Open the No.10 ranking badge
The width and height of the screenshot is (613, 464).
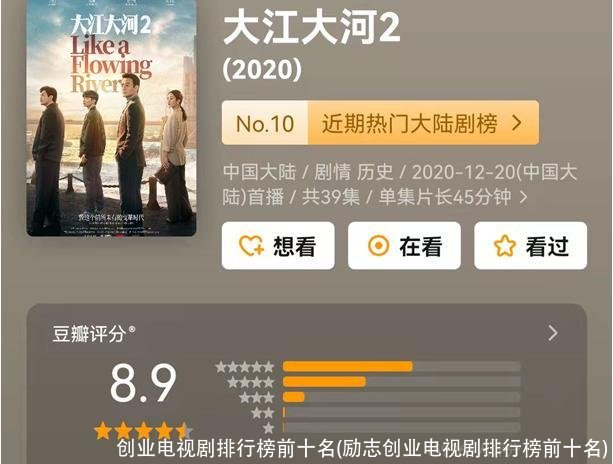click(265, 123)
